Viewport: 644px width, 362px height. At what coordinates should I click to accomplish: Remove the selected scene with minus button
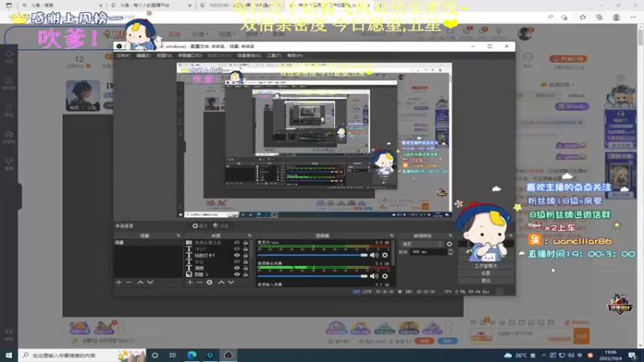[x=129, y=282]
